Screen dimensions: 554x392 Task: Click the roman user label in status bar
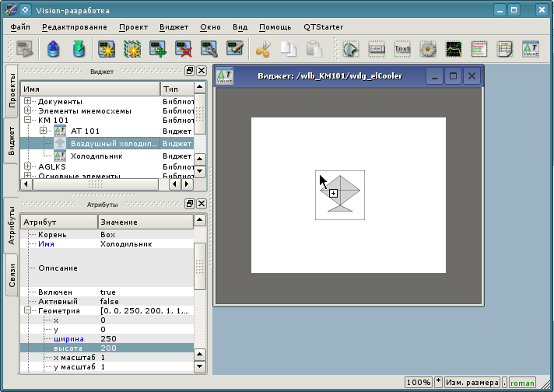[523, 383]
